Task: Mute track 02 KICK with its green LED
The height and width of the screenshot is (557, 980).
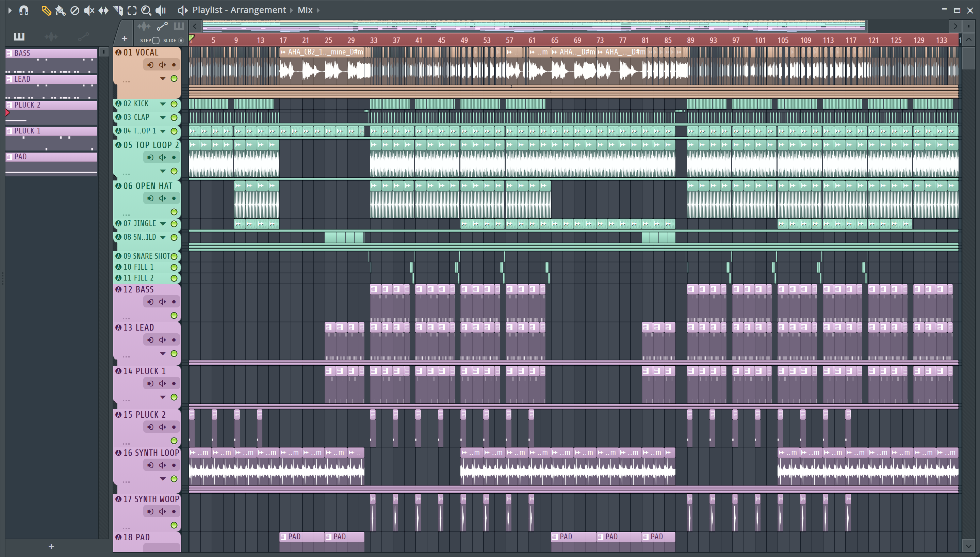Action: [174, 104]
